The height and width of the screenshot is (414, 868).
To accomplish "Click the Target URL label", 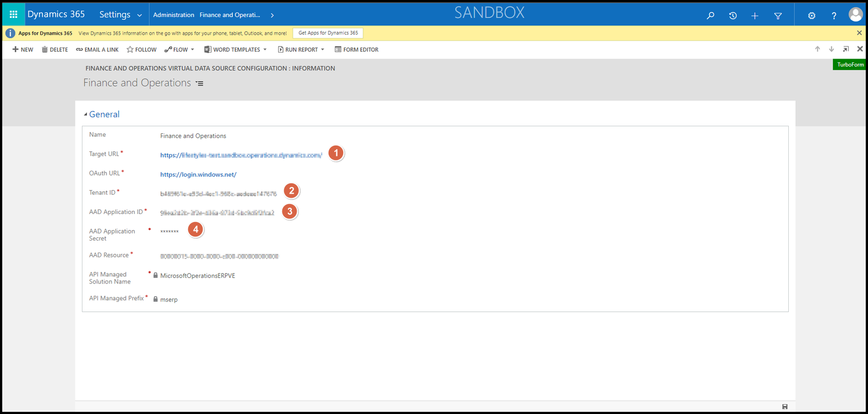I will click(104, 154).
